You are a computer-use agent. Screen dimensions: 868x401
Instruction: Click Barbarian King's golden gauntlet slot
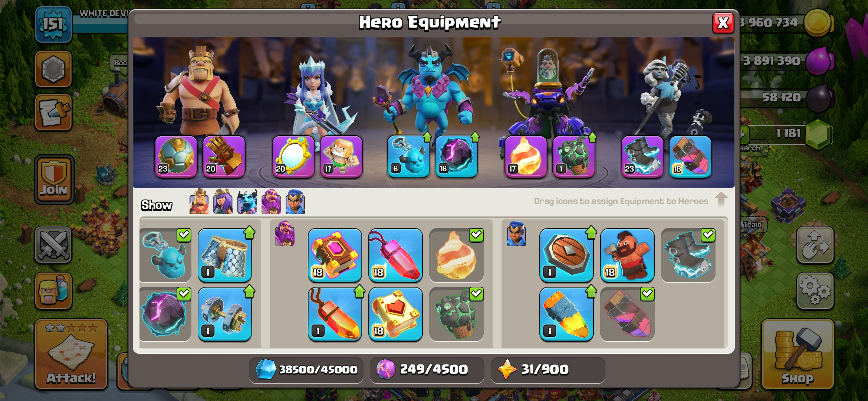pos(224,156)
